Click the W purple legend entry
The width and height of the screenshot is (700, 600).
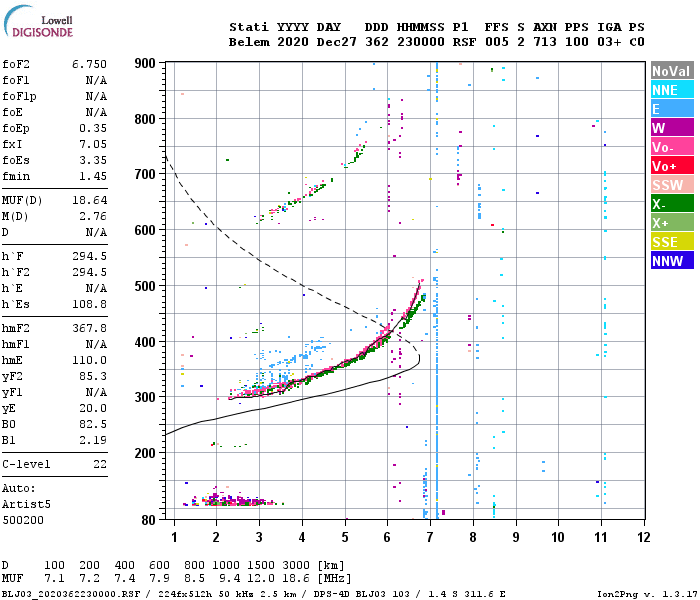[x=672, y=128]
